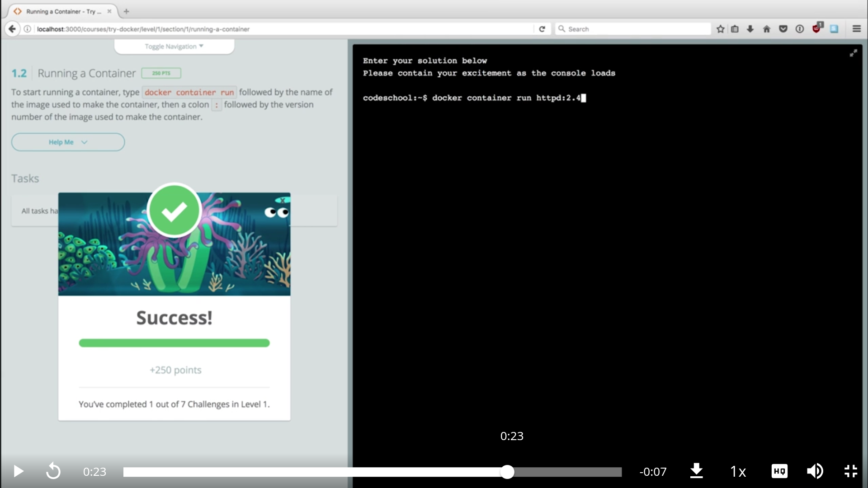The height and width of the screenshot is (488, 868).
Task: Mute the video volume
Action: click(x=815, y=471)
